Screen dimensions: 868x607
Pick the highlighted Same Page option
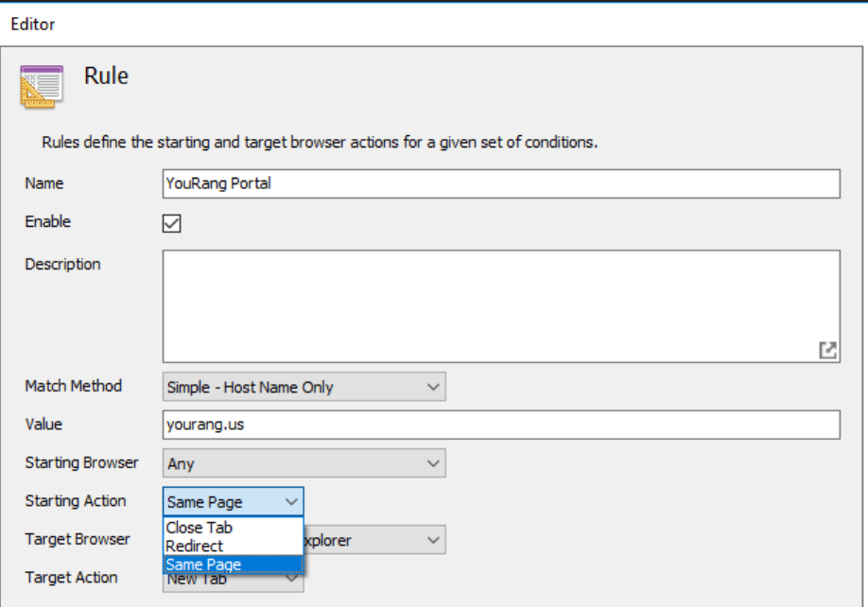click(x=203, y=564)
